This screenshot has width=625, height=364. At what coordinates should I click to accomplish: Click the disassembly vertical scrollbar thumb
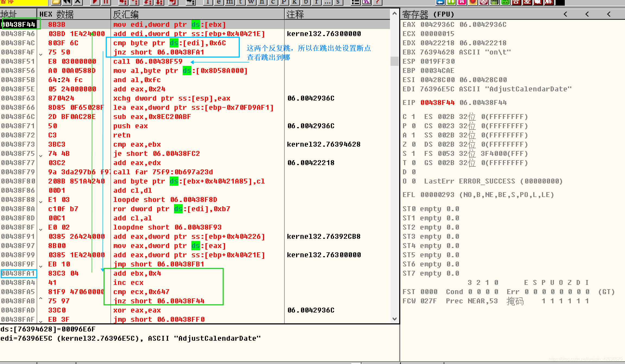(x=395, y=61)
